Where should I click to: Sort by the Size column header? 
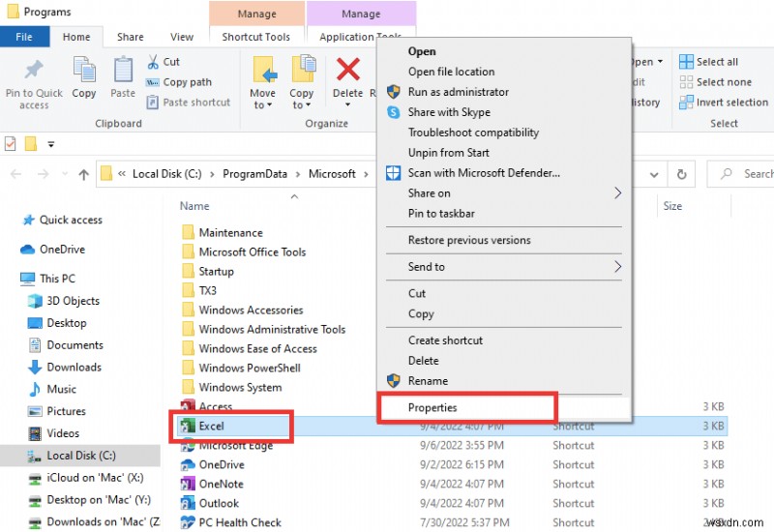[x=672, y=206]
